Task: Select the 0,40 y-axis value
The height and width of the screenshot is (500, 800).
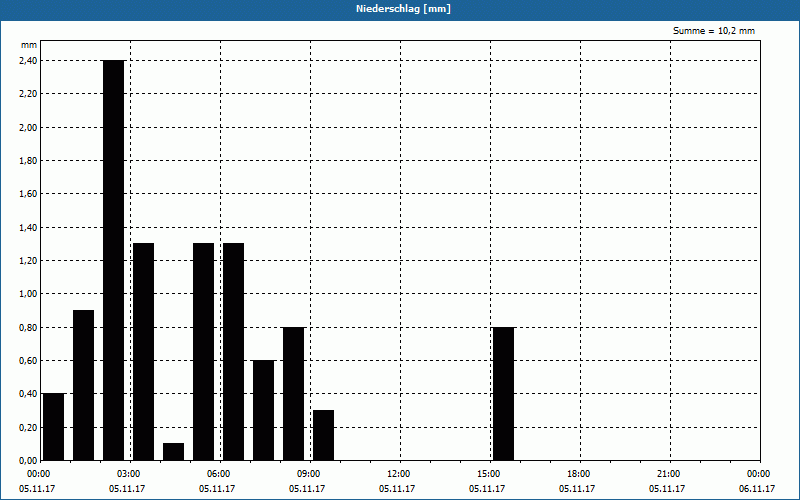Action: (x=28, y=394)
